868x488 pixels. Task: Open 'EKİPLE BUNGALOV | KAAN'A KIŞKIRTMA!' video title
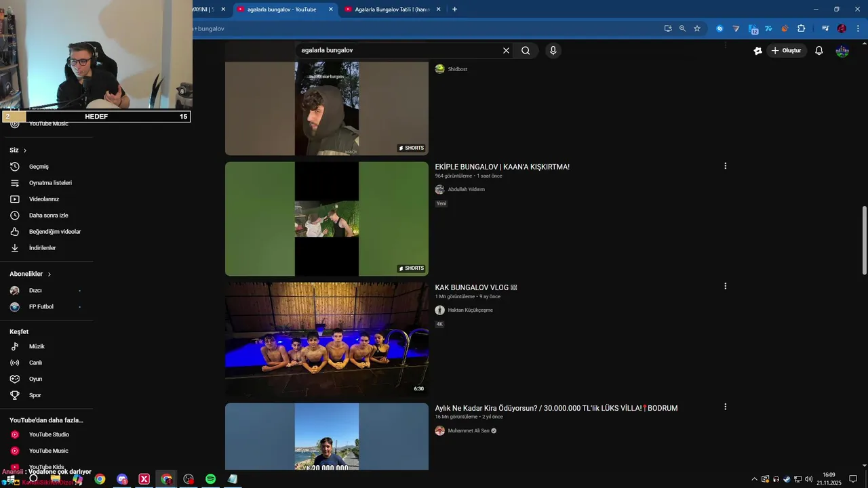click(x=502, y=167)
